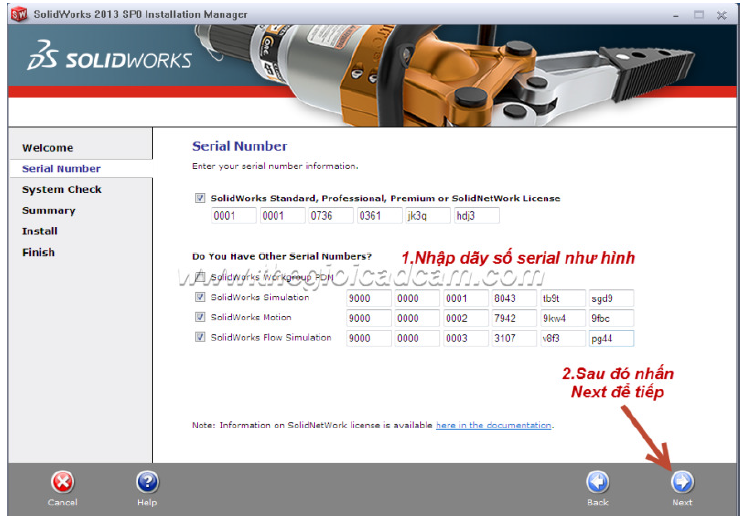Screen dimensions: 750x526
Task: Uncheck the SolidWorks Motion checkbox
Action: 200,317
